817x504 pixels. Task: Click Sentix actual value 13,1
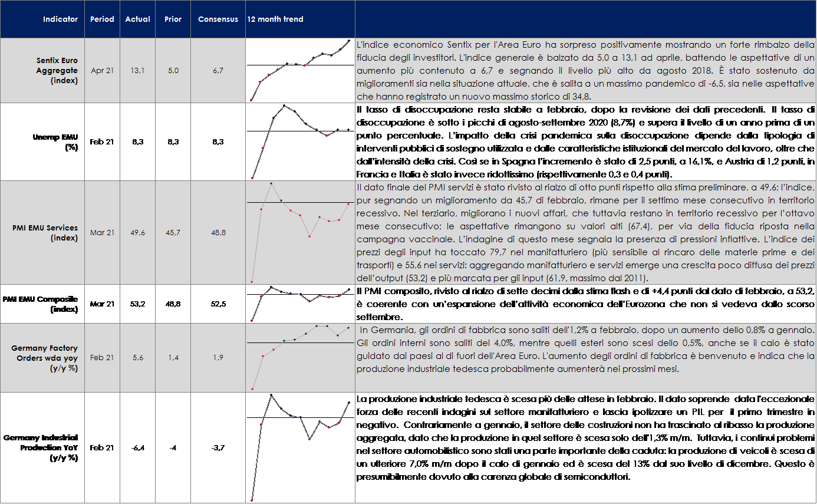click(137, 71)
